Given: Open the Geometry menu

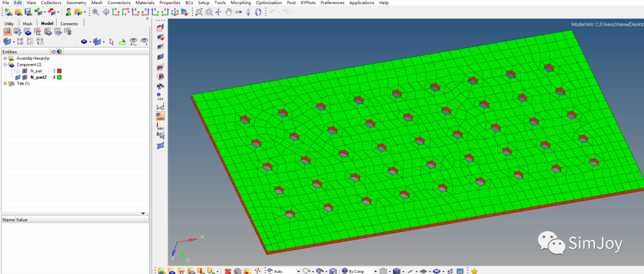Looking at the screenshot, I should (76, 2).
